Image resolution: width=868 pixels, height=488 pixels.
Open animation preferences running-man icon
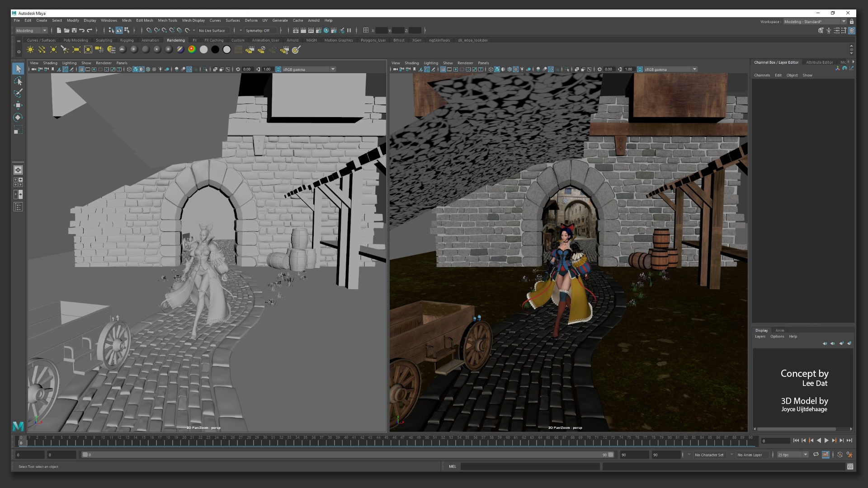[x=849, y=455]
